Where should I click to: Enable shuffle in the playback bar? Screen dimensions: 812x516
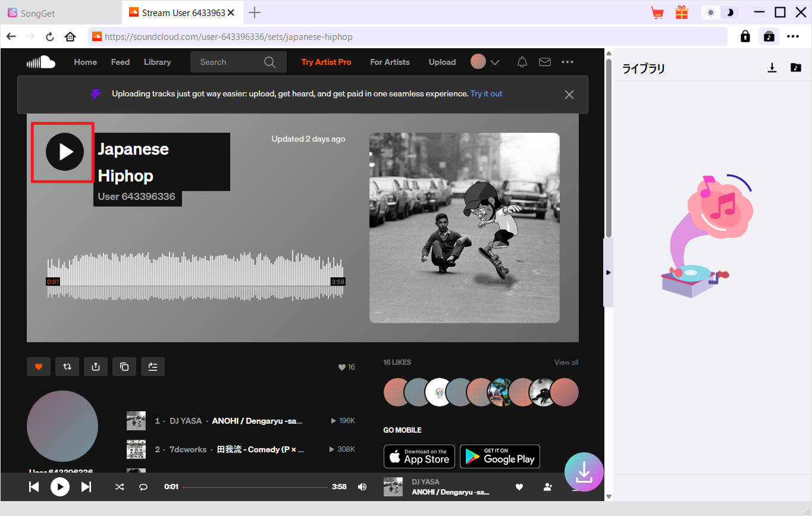point(119,487)
